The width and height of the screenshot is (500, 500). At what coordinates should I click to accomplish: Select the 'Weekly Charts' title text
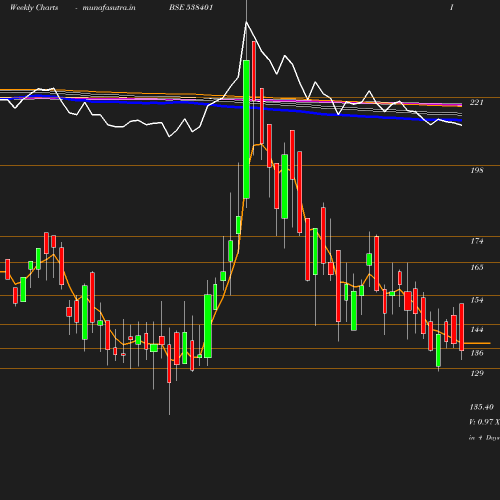(x=34, y=7)
